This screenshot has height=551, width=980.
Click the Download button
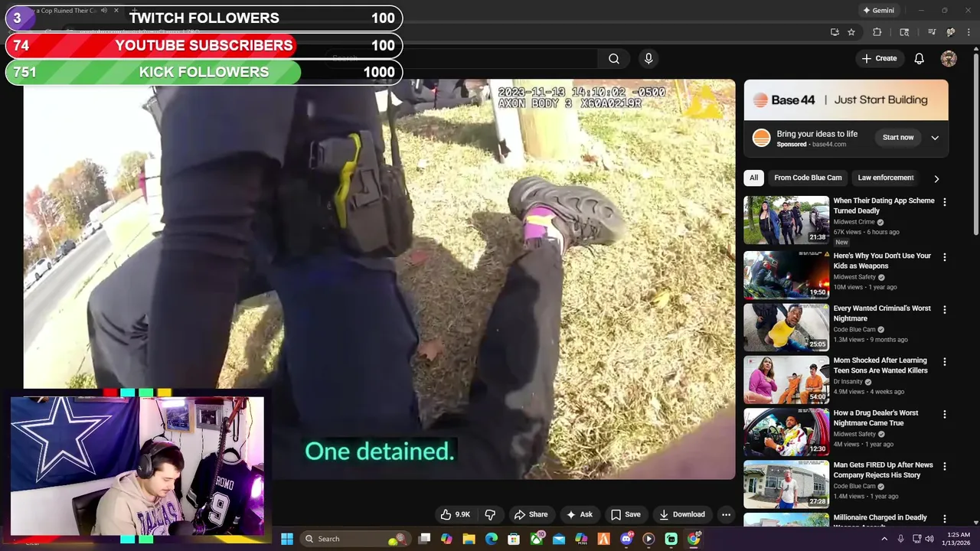point(681,514)
